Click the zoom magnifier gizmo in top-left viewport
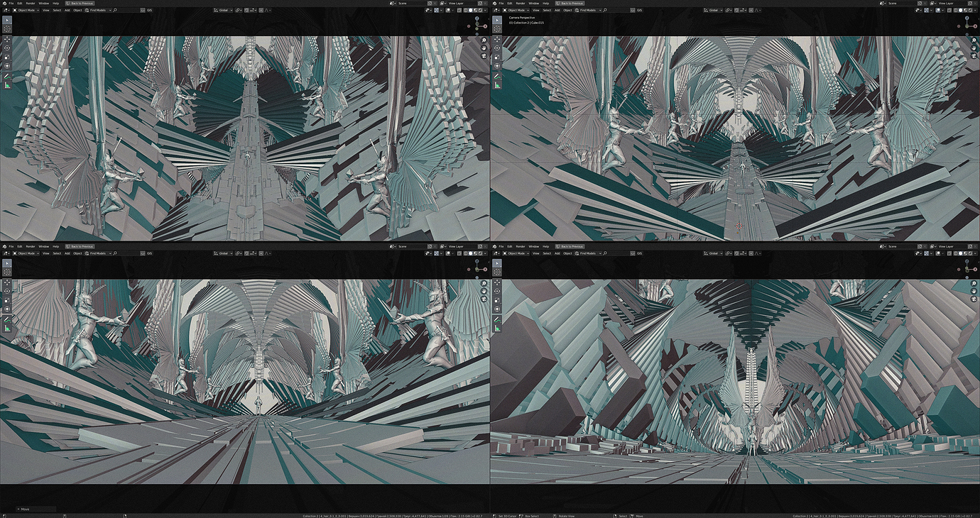Image resolution: width=980 pixels, height=518 pixels. click(484, 40)
